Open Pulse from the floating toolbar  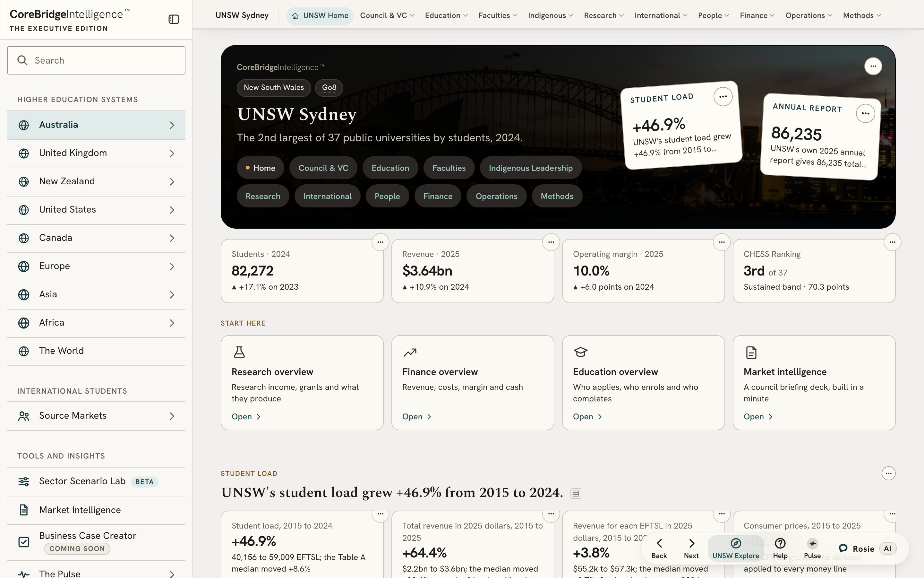812,548
